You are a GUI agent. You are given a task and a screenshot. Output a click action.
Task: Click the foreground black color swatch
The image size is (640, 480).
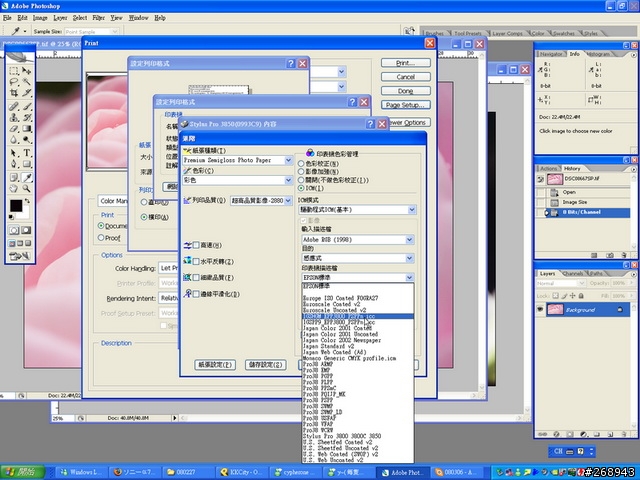(16, 205)
